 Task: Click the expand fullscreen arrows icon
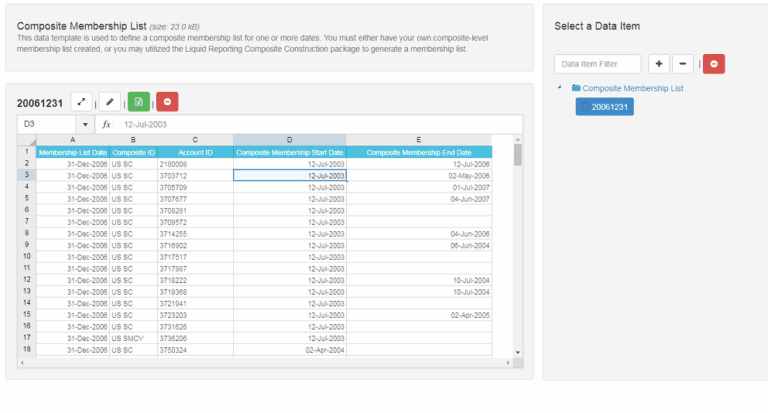82,102
